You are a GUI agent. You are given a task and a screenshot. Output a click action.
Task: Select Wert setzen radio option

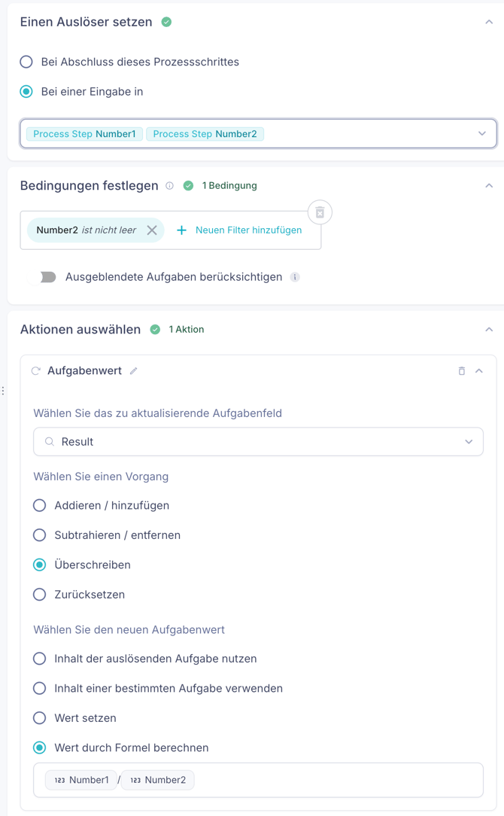click(40, 718)
